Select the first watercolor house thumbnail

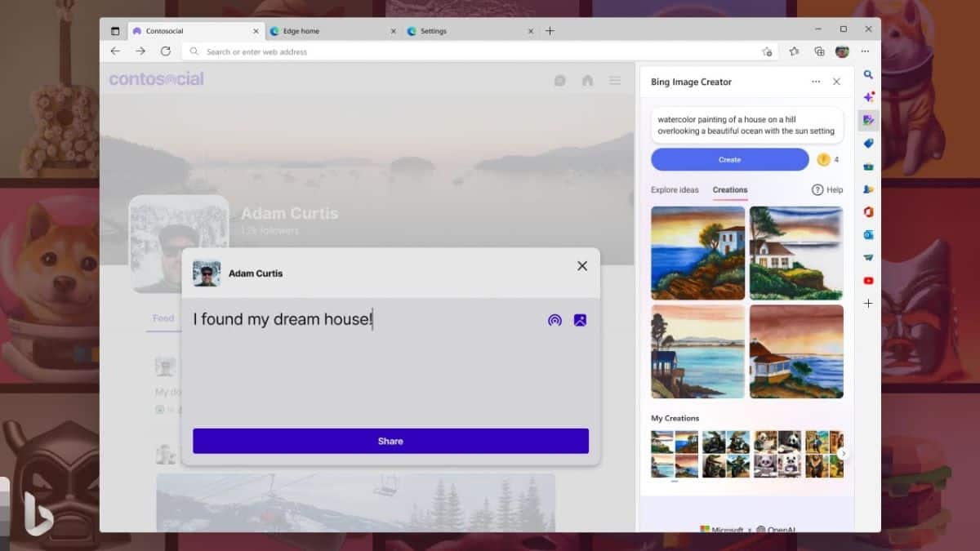click(x=697, y=253)
